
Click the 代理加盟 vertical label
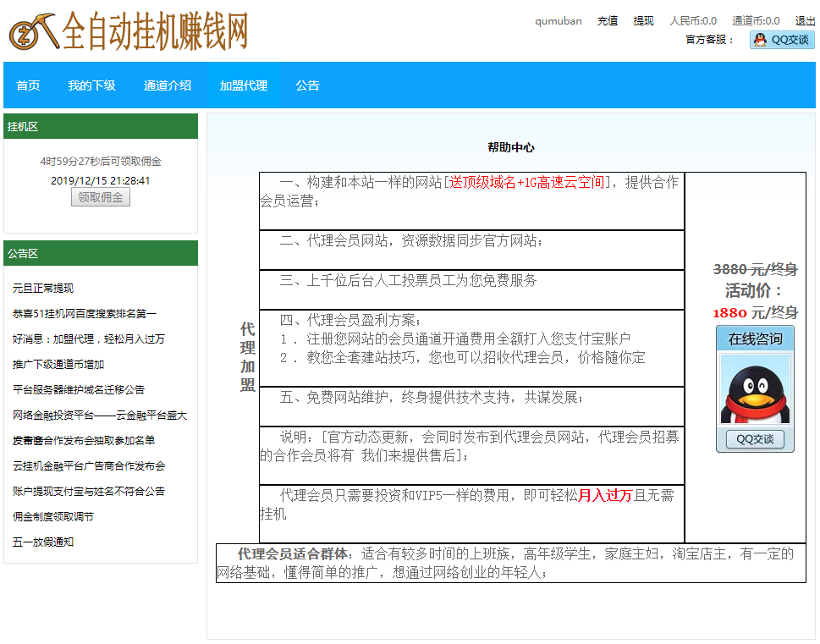(247, 357)
